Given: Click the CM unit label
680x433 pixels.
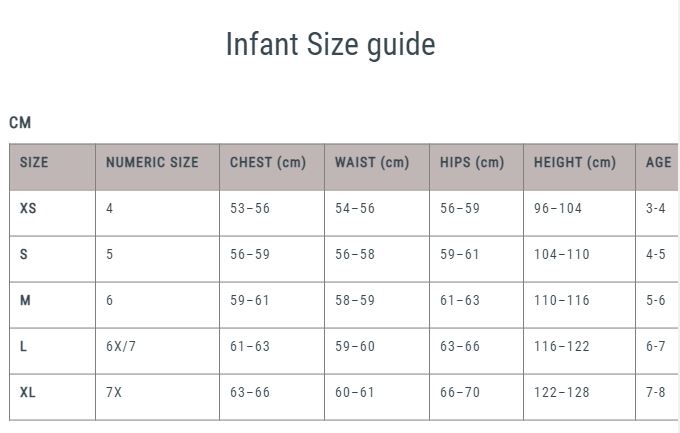Looking at the screenshot, I should [20, 123].
